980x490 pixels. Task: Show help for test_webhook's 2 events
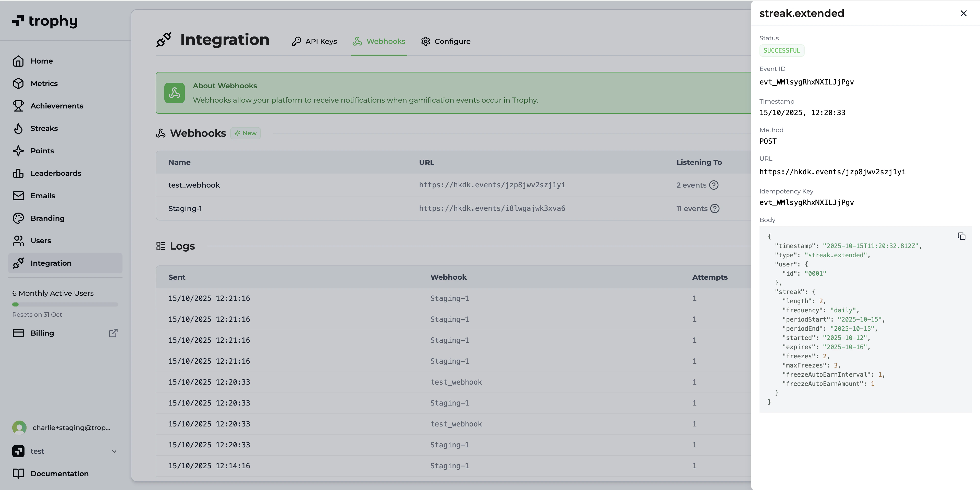click(714, 185)
